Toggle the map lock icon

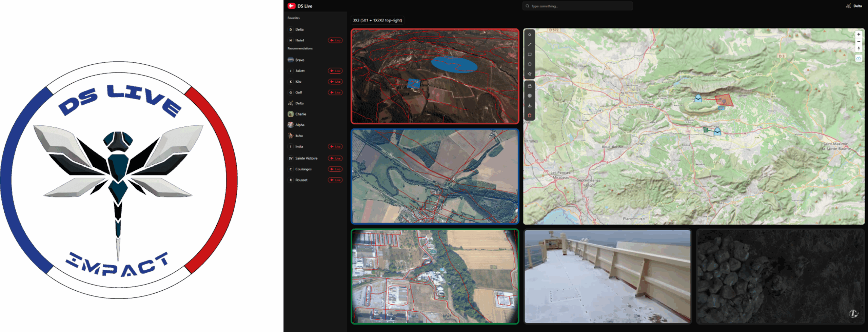pos(529,86)
